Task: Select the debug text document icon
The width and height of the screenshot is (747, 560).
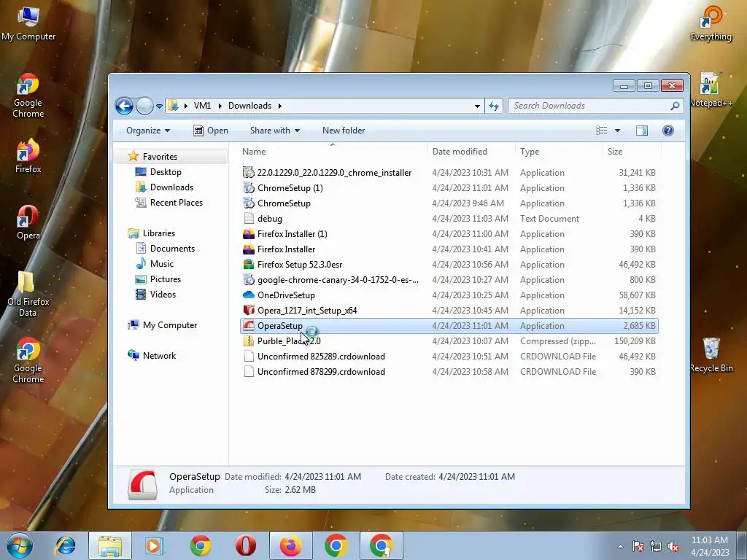Action: click(249, 219)
